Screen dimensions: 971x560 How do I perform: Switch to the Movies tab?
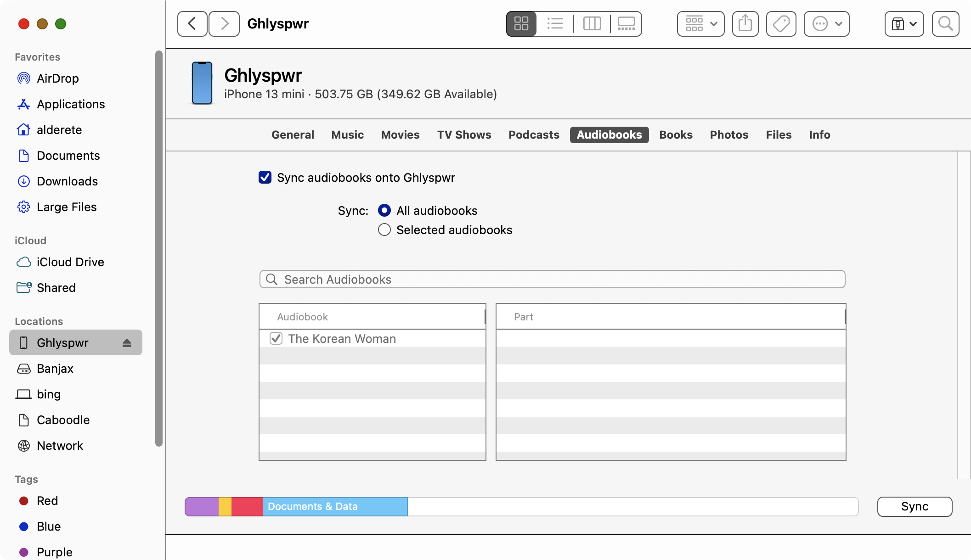tap(400, 135)
